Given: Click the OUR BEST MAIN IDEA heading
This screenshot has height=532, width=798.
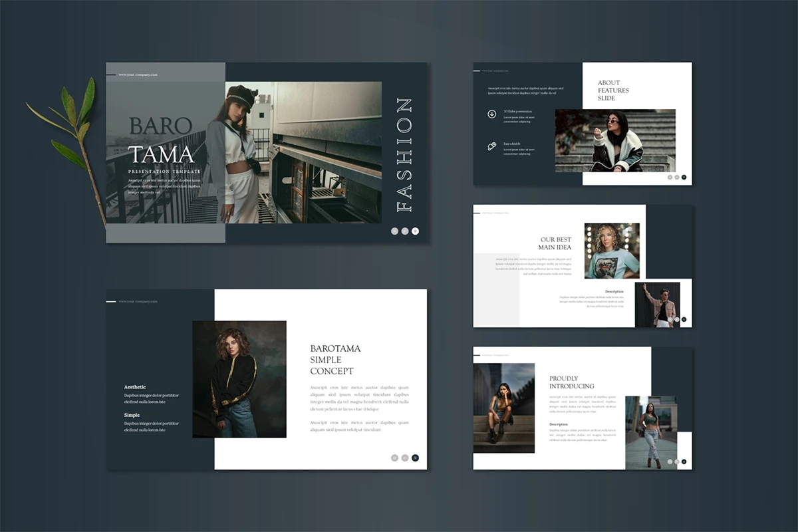Looking at the screenshot, I should point(555,243).
